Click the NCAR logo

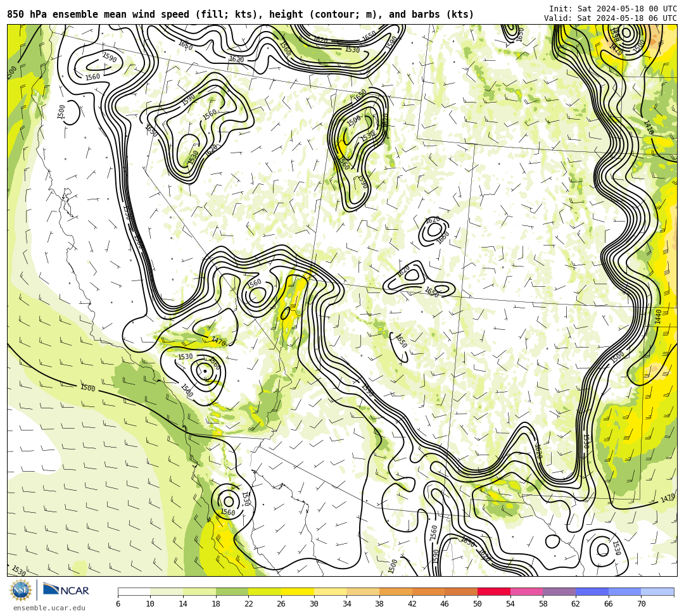(66, 590)
